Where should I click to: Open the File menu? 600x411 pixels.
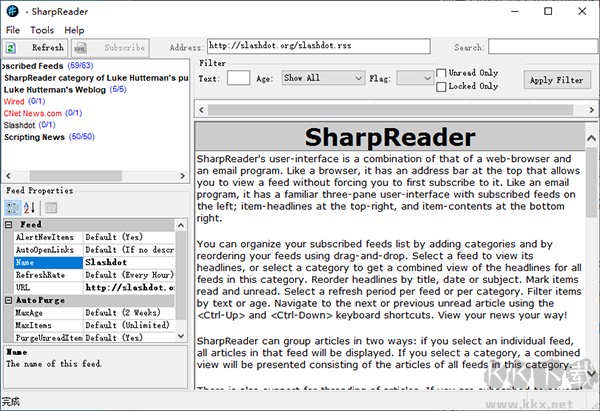point(13,30)
